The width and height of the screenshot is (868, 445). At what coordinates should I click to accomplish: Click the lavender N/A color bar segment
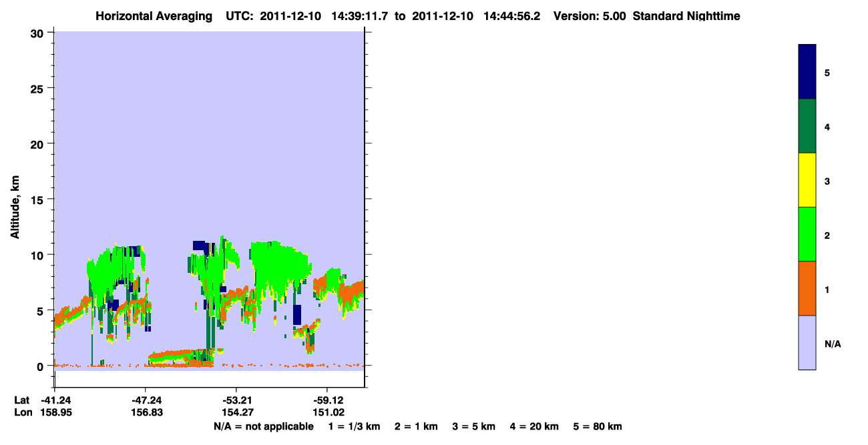click(x=807, y=342)
